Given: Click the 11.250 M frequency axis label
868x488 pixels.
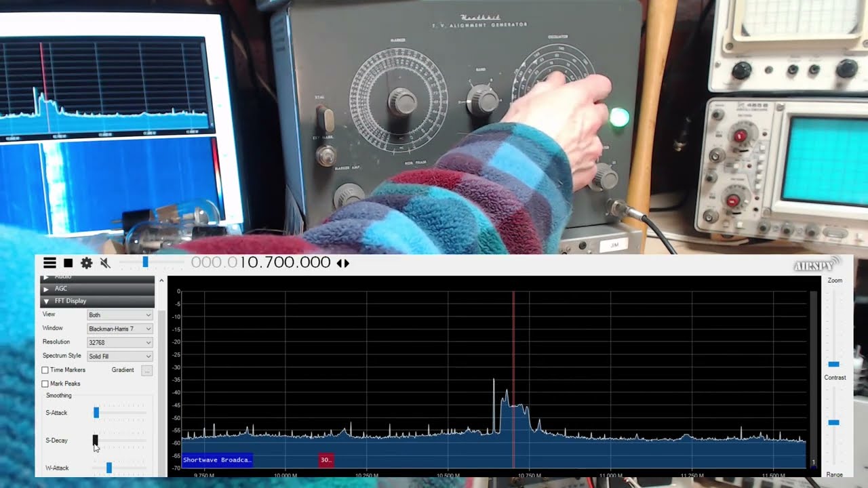Looking at the screenshot, I should point(692,476).
